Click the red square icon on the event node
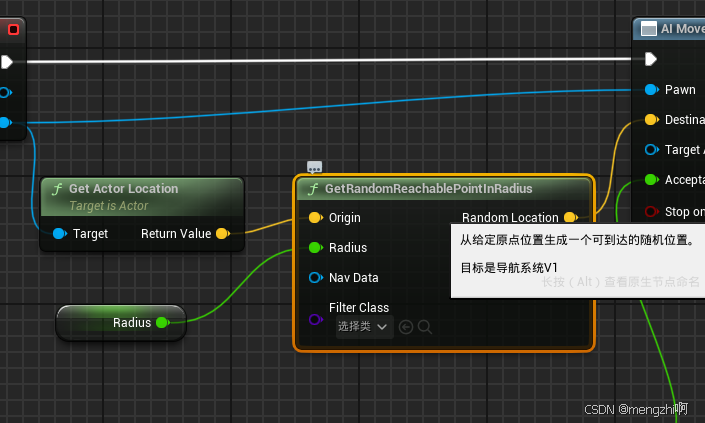Screen dimensions: 705x423 pyautogui.click(x=13, y=30)
